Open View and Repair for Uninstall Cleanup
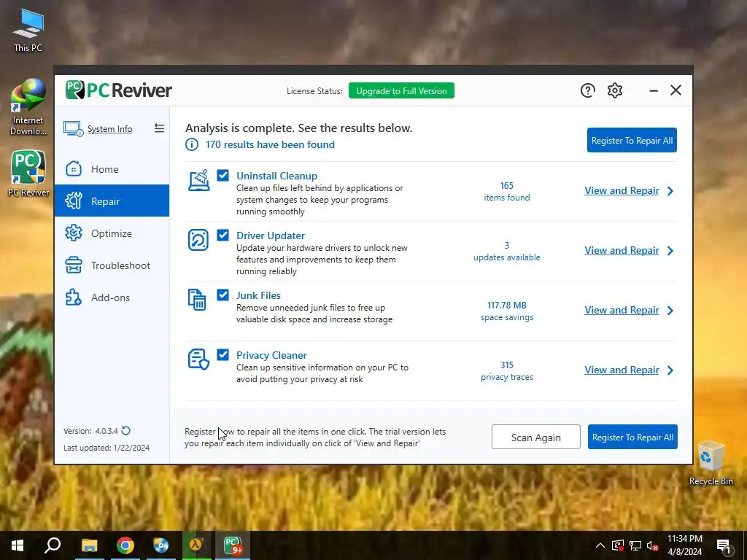747x560 pixels. [622, 190]
